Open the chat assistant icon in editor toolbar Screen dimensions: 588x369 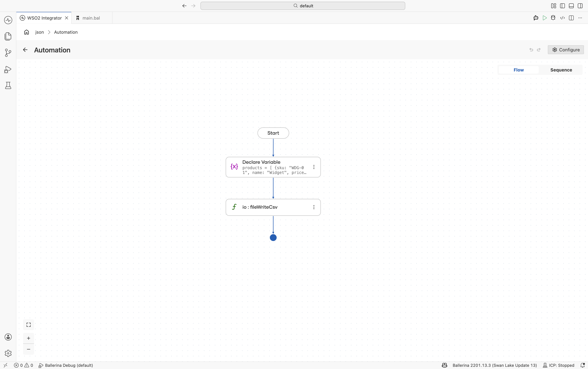pyautogui.click(x=536, y=18)
